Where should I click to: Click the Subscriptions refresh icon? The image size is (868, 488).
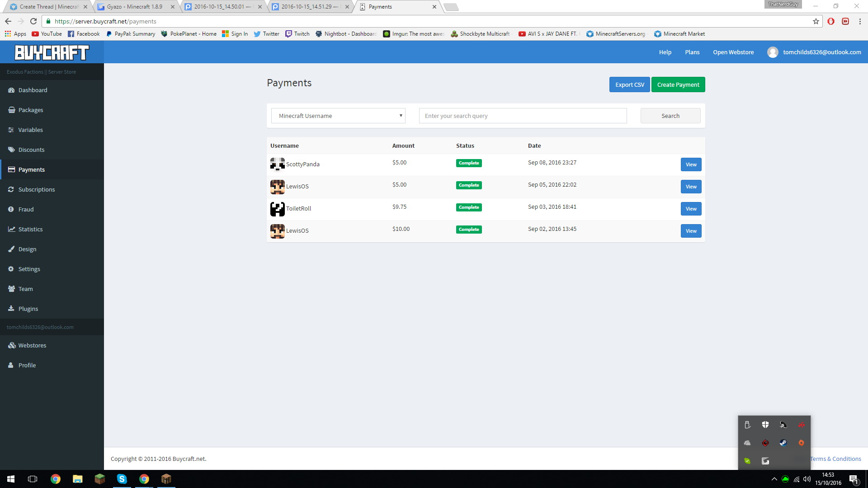11,190
